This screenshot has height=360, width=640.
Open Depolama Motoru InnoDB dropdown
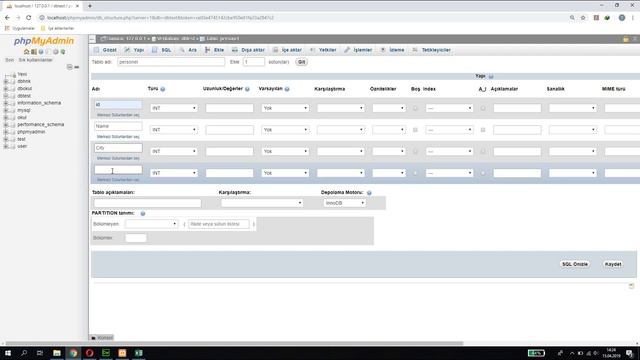click(344, 203)
